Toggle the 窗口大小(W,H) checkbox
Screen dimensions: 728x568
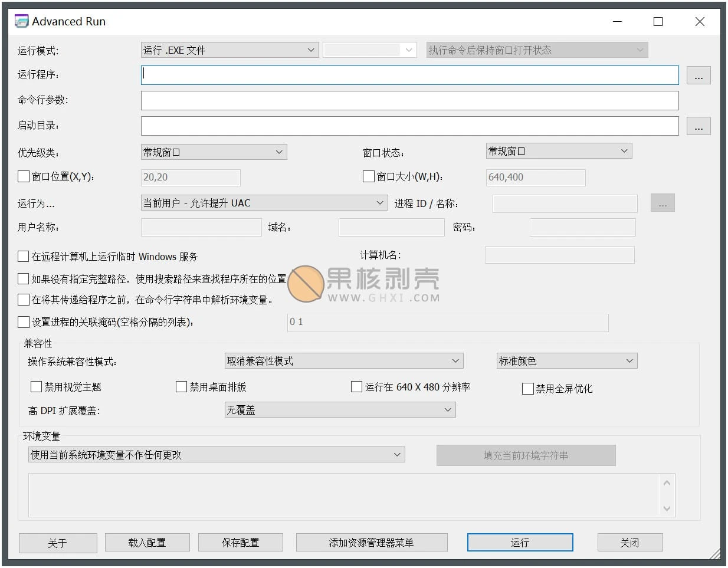coord(369,176)
